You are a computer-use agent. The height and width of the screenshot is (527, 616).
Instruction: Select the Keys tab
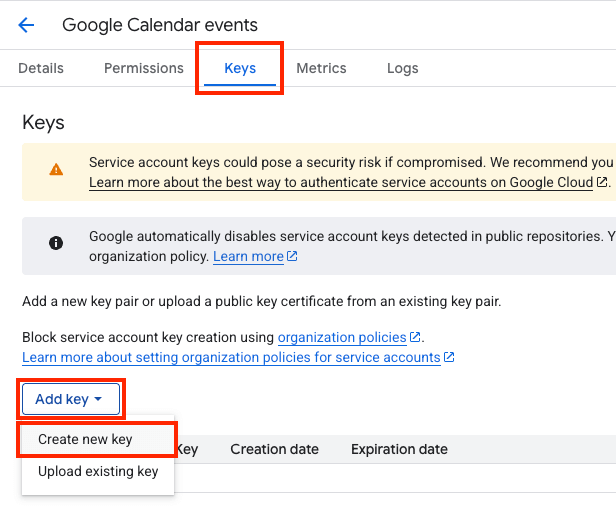point(240,68)
